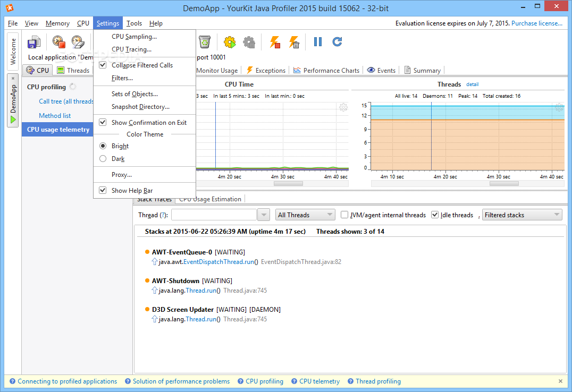Toggle Collapse Filtered Calls checkbox
572x392 pixels.
pyautogui.click(x=103, y=65)
